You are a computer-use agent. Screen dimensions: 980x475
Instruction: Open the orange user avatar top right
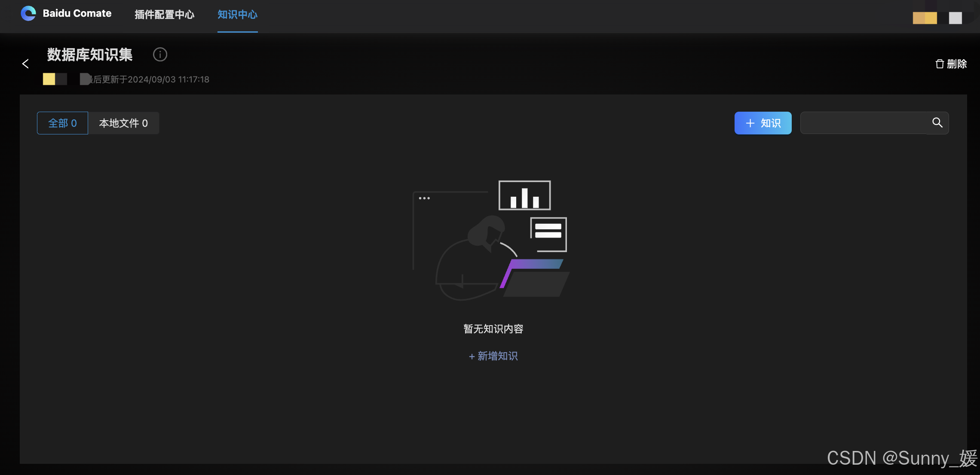tap(925, 18)
